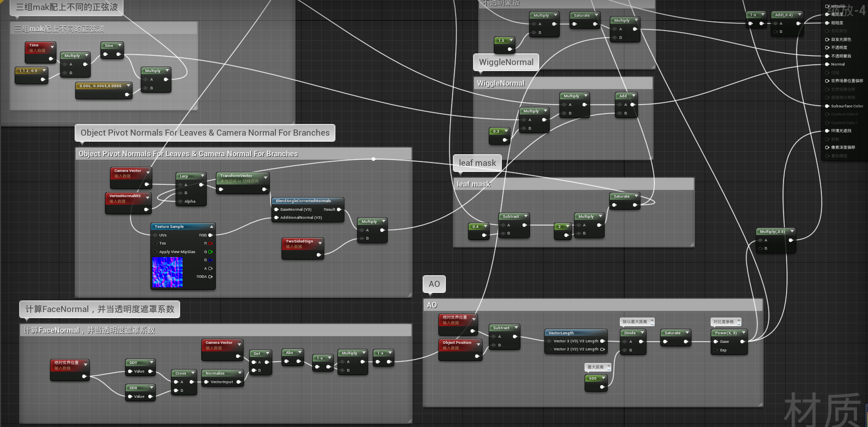Click the UVs input pin on Texture Sample
The image size is (868, 427).
tap(155, 235)
